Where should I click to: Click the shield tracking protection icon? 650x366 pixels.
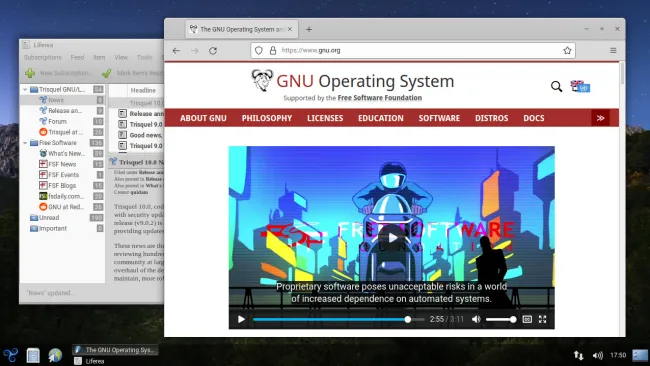pos(259,51)
